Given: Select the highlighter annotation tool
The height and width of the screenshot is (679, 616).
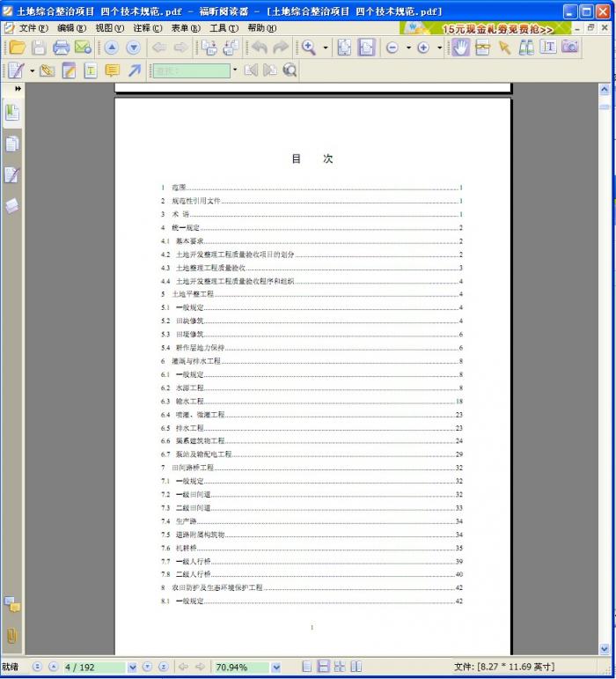Looking at the screenshot, I should tap(69, 70).
